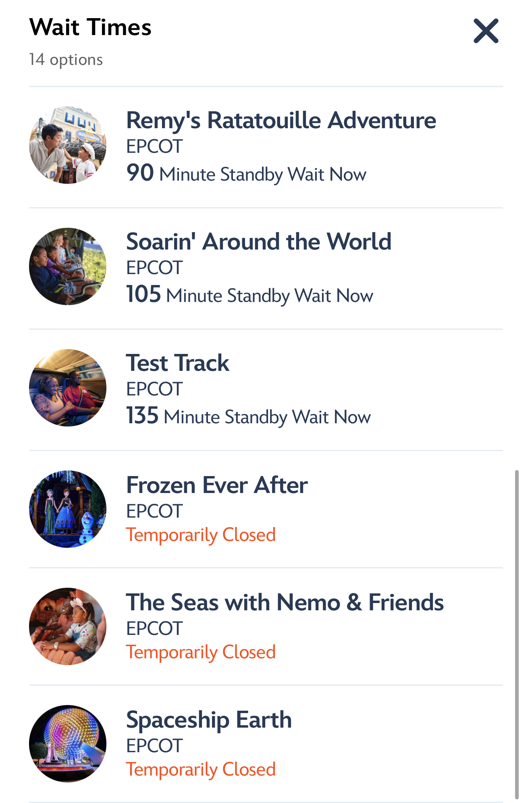The image size is (532, 803).
Task: Open Soarin' Around the World title
Action: [x=258, y=242]
